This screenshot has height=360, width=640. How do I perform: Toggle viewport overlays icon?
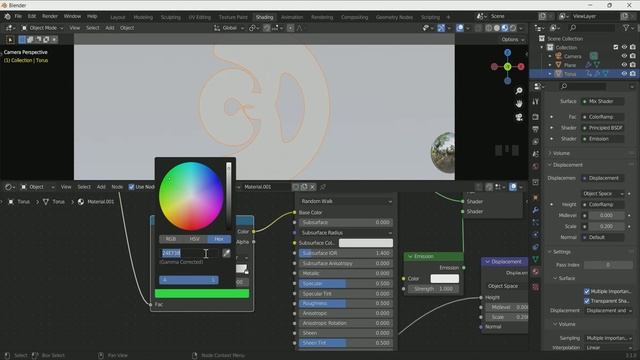click(x=460, y=28)
